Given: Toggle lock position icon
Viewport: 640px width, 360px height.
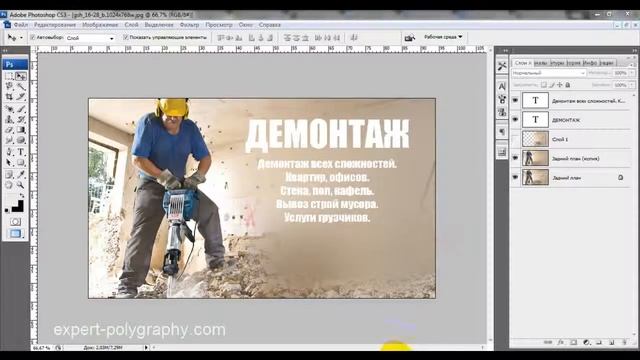Looking at the screenshot, I should tap(560, 85).
